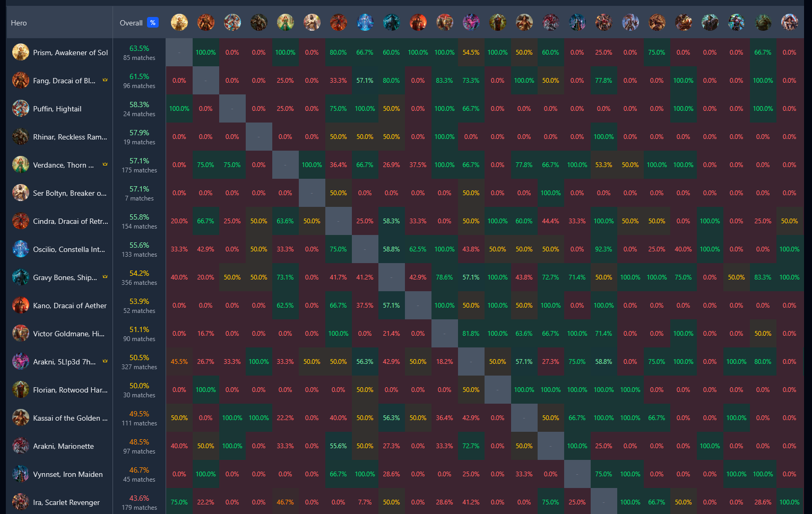
Task: Click Fang avatar in the column header
Action: (x=206, y=22)
